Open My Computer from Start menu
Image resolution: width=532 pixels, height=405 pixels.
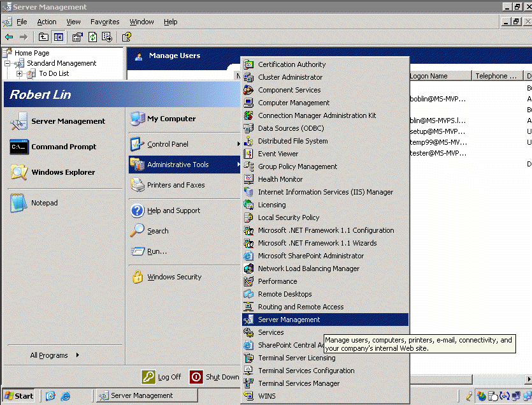pyautogui.click(x=184, y=119)
